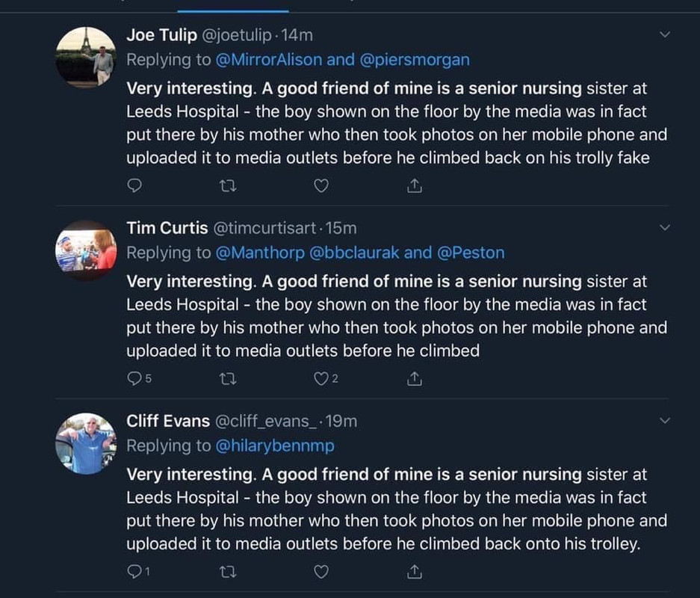Like Joe Tulip's tweet
The height and width of the screenshot is (598, 700).
[320, 186]
